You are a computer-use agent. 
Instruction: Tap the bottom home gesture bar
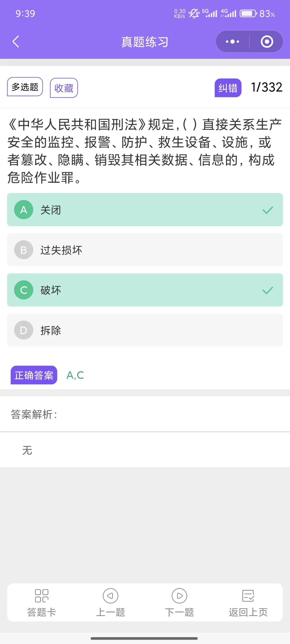[x=144, y=638]
